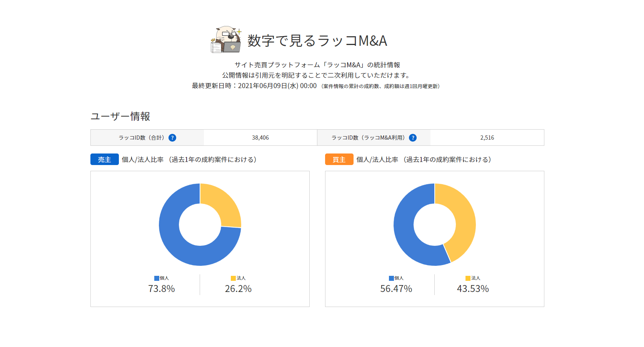Click the 43.53% buyer corporate value
The width and height of the screenshot is (644, 347).
coord(473,289)
